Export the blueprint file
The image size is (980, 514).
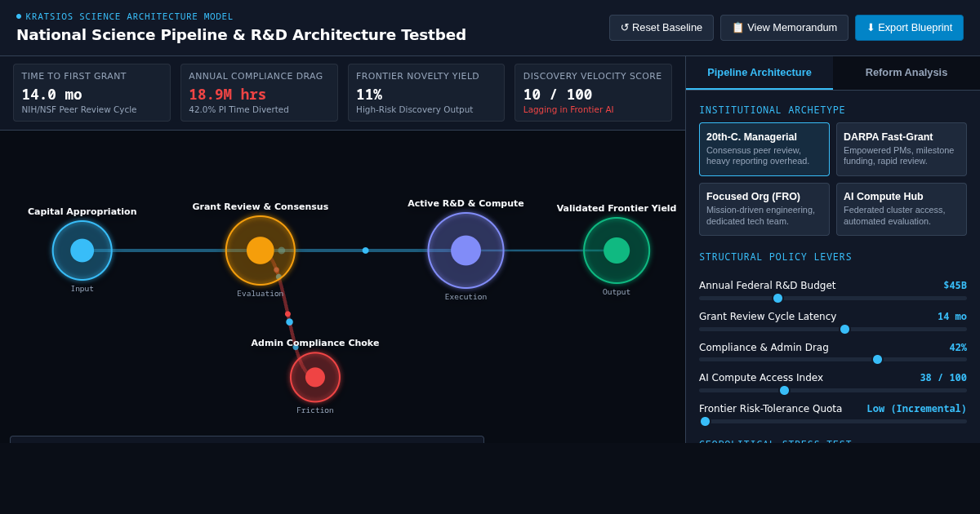909,28
